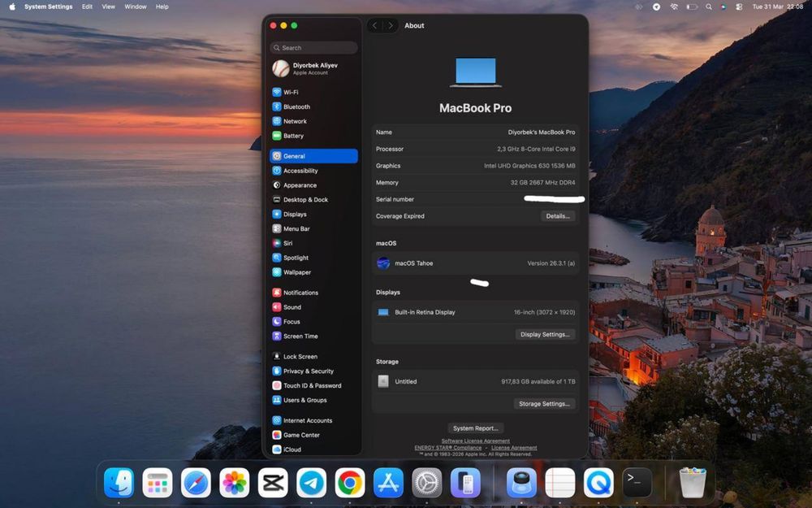Open the System Settings menu
This screenshot has height=508, width=812.
coord(48,7)
